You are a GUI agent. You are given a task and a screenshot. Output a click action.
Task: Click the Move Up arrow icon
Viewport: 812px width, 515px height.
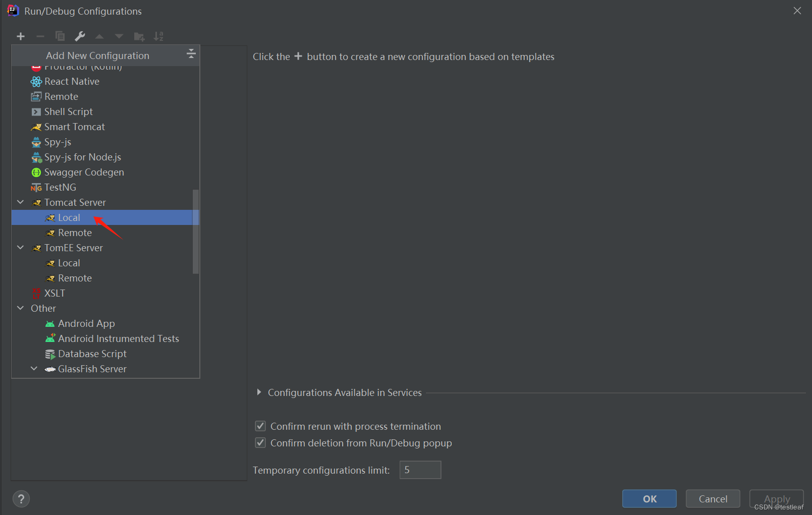click(99, 36)
